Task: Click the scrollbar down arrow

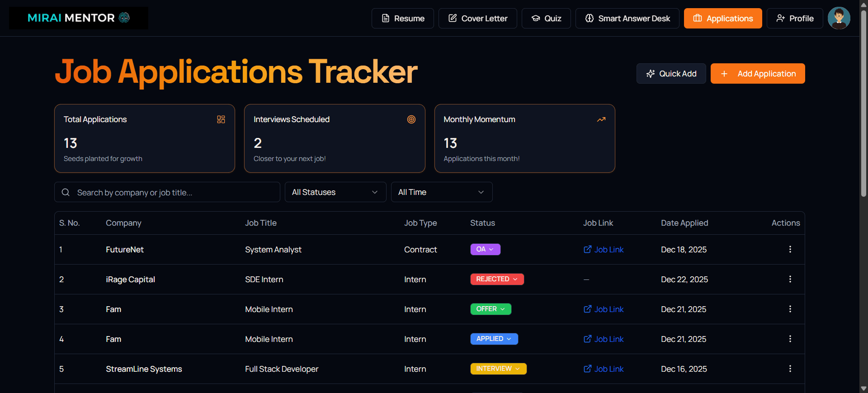Action: pos(863,388)
